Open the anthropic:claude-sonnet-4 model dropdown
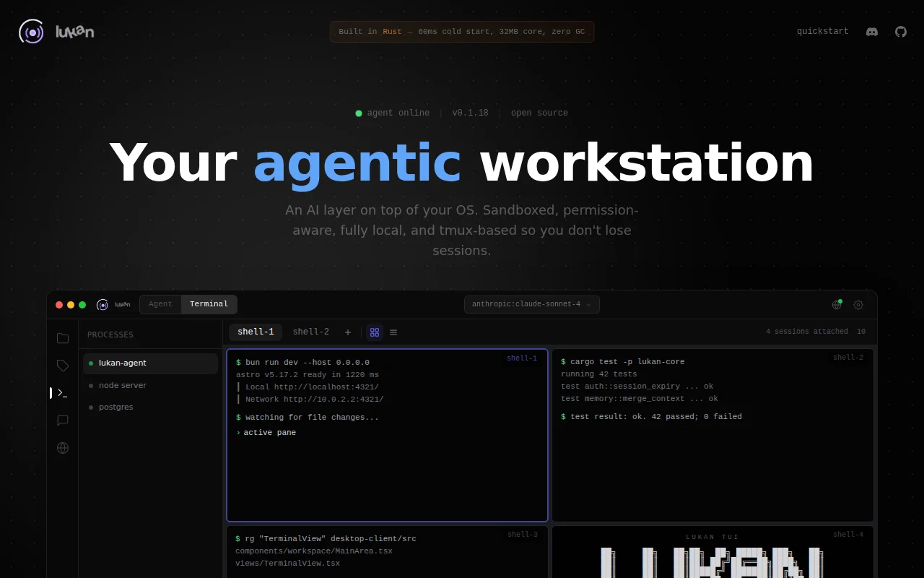This screenshot has height=578, width=924. click(x=532, y=304)
